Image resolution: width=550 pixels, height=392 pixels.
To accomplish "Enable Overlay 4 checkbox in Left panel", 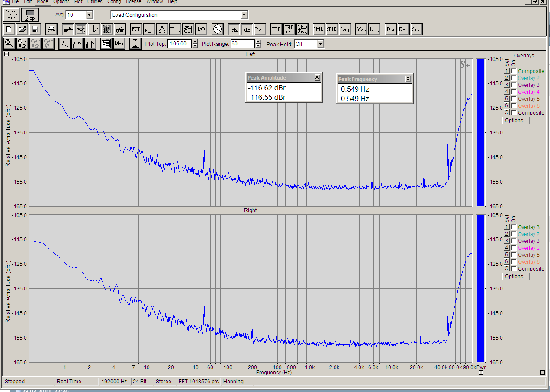I will coord(514,92).
